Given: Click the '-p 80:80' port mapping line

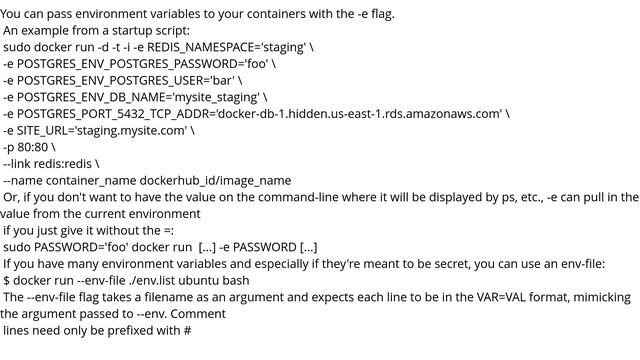Looking at the screenshot, I should tap(29, 147).
